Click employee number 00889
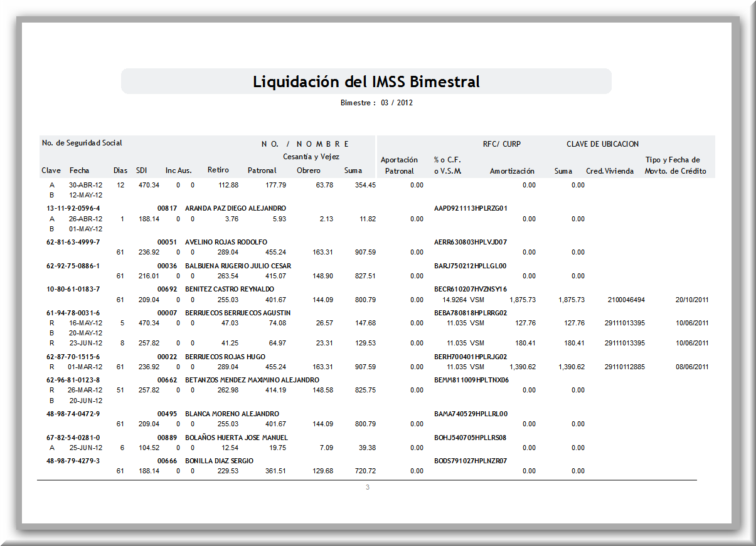This screenshot has height=546, width=756. 167,438
